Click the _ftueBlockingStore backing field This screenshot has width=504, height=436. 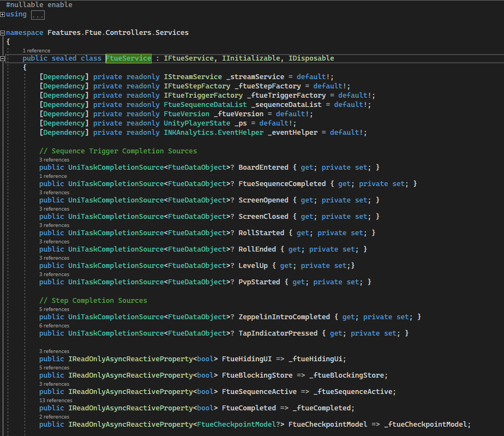tap(346, 375)
